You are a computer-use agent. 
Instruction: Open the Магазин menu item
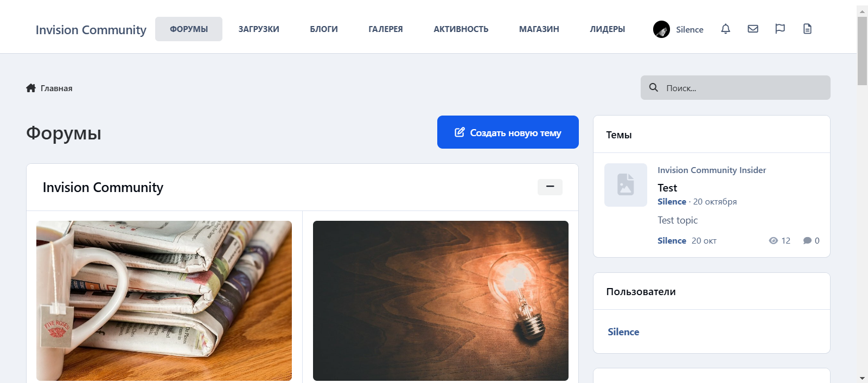(x=539, y=29)
